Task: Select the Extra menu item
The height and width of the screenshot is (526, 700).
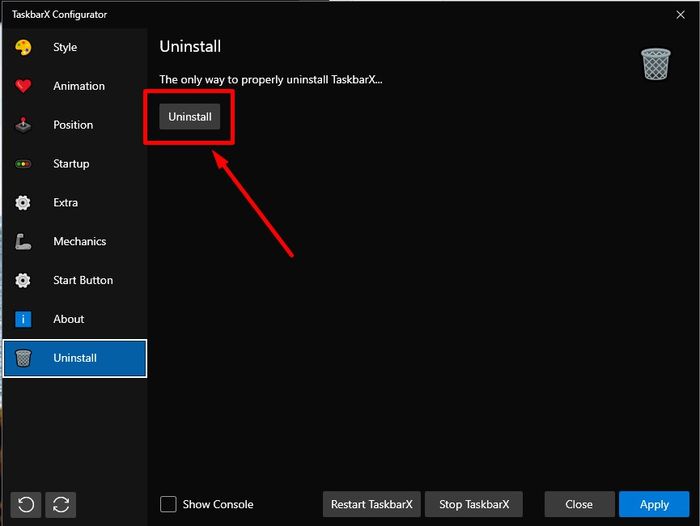Action: (x=75, y=203)
